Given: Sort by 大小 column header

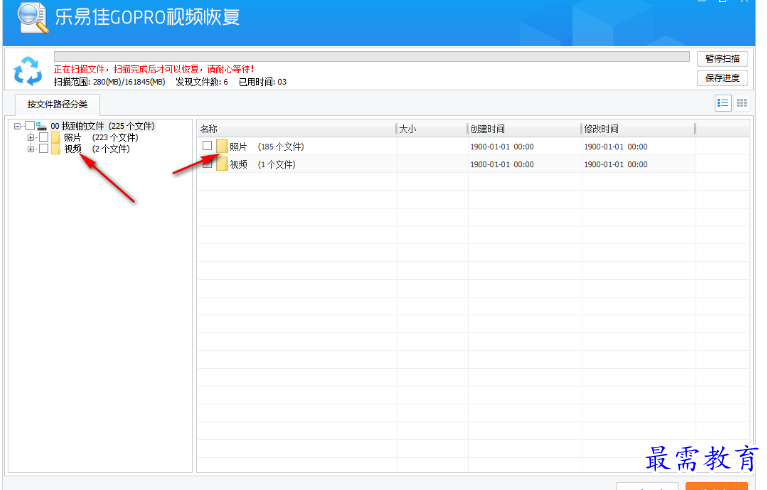Looking at the screenshot, I should 431,129.
